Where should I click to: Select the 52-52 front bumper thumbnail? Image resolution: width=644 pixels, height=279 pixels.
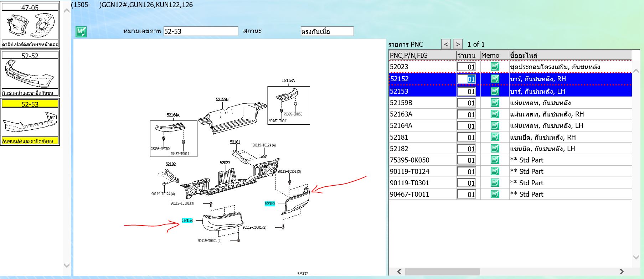(30, 74)
